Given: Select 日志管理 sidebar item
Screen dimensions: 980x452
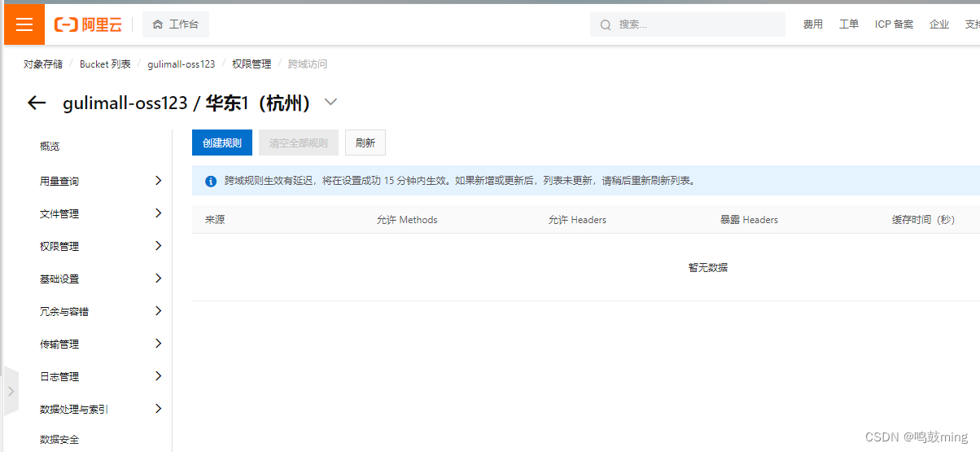Looking at the screenshot, I should pyautogui.click(x=59, y=377).
